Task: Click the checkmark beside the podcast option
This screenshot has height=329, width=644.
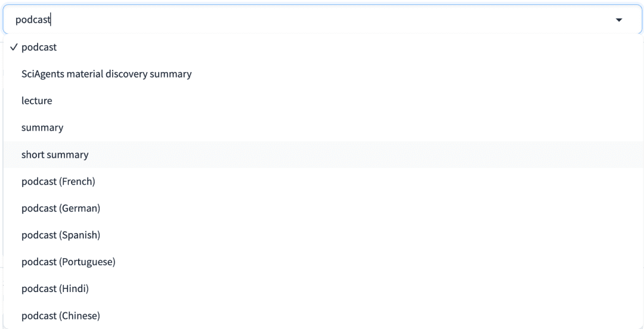Action: tap(14, 47)
